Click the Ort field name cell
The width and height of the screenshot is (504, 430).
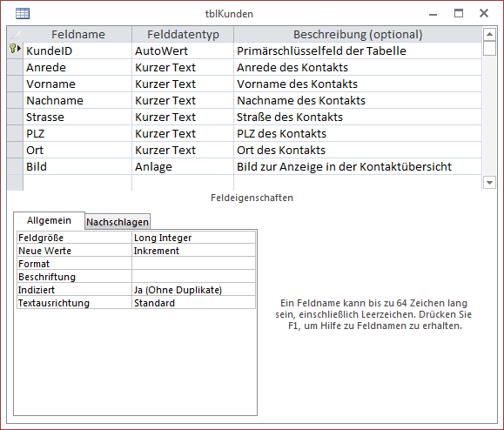(77, 150)
